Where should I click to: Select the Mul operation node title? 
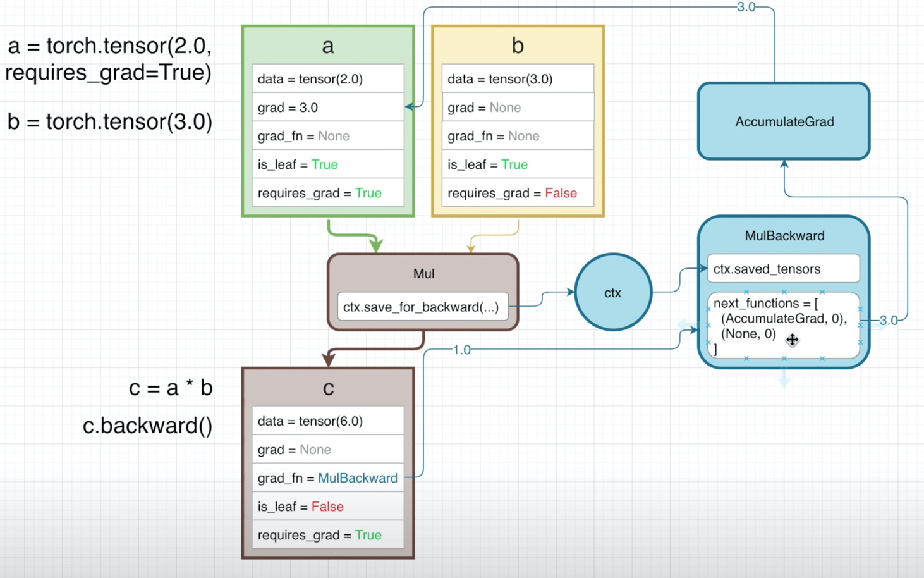423,273
